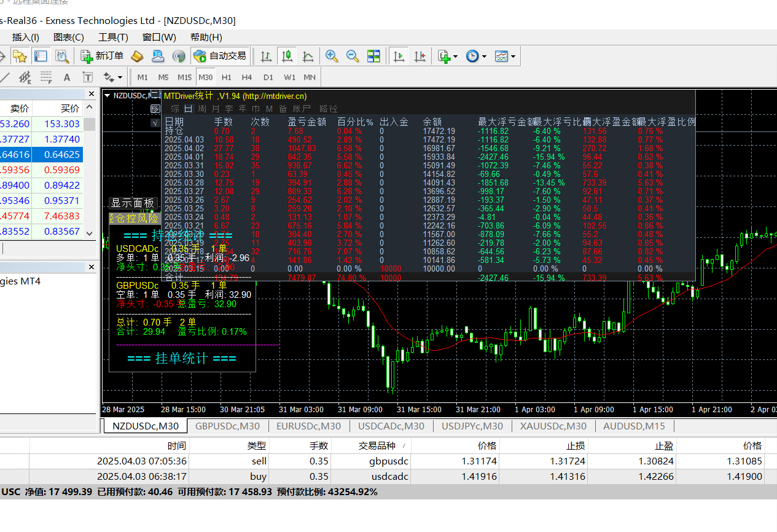The width and height of the screenshot is (777, 532).
Task: Switch chart to candlestick display icon
Action: click(x=287, y=56)
